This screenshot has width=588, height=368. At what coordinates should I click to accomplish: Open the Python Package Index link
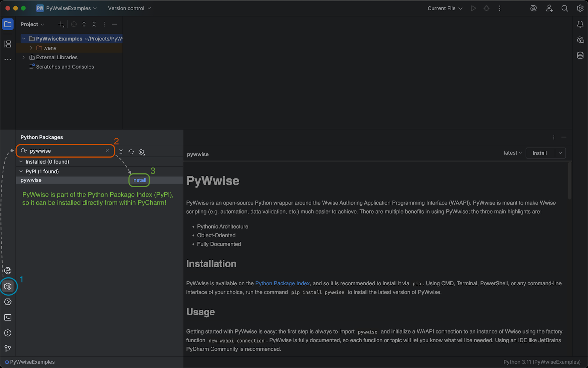click(282, 283)
